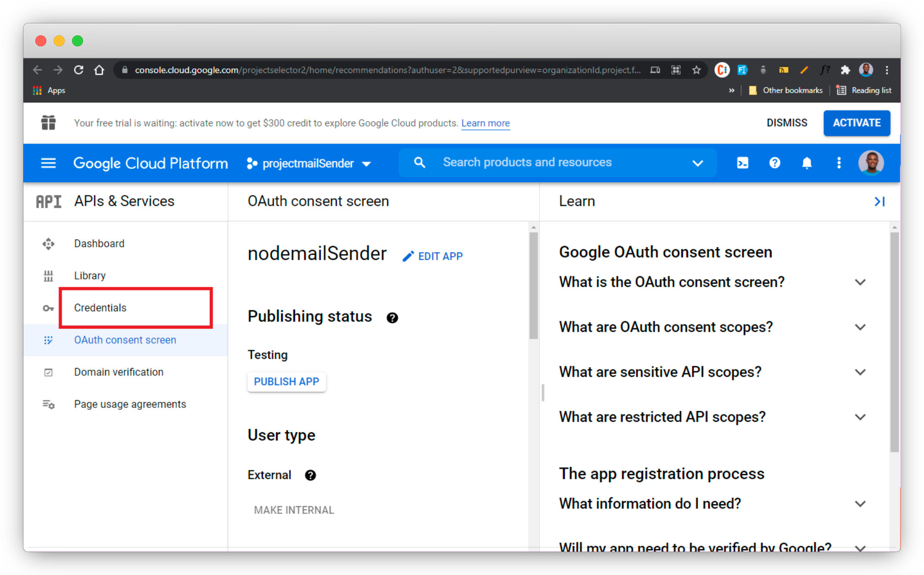
Task: View notifications bell icon
Action: [807, 163]
